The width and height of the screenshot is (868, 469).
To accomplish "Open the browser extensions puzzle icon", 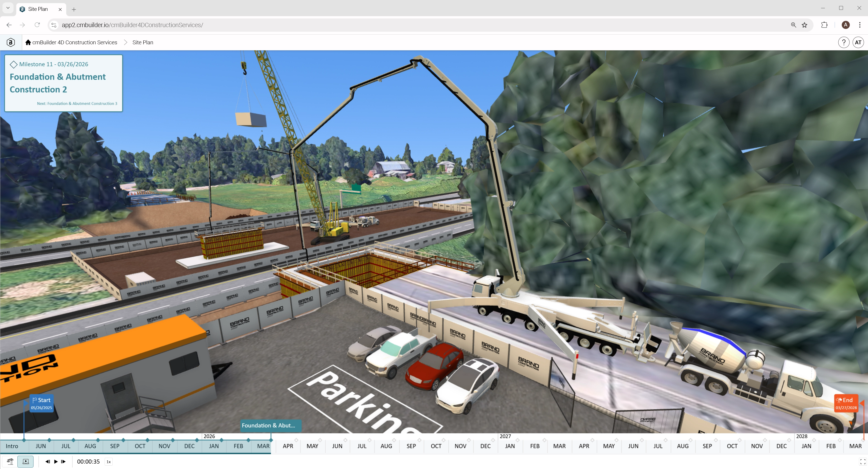I will point(824,25).
